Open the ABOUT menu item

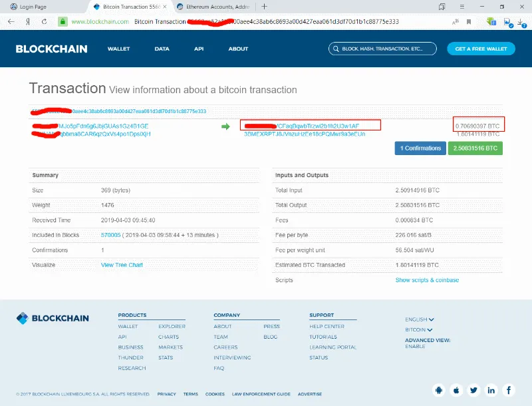coord(238,49)
